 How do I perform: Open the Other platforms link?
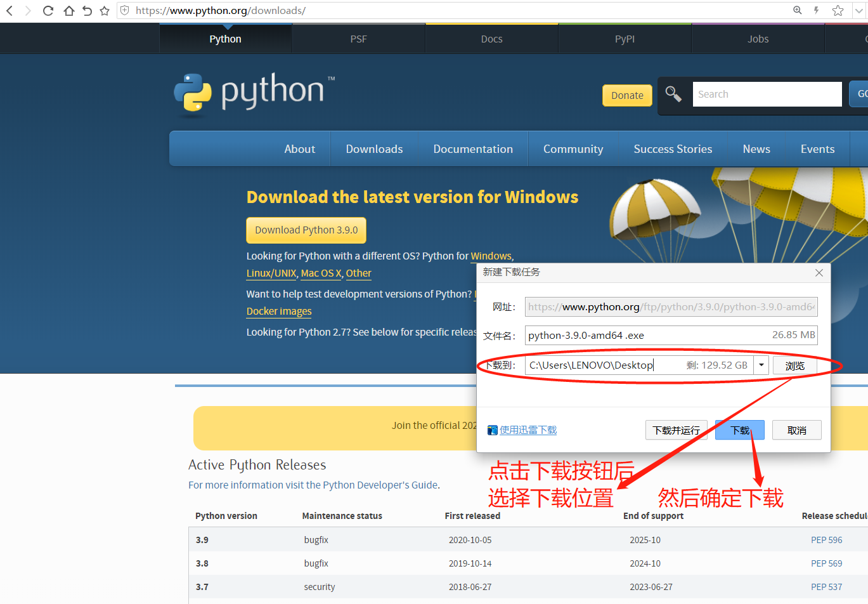(x=359, y=273)
